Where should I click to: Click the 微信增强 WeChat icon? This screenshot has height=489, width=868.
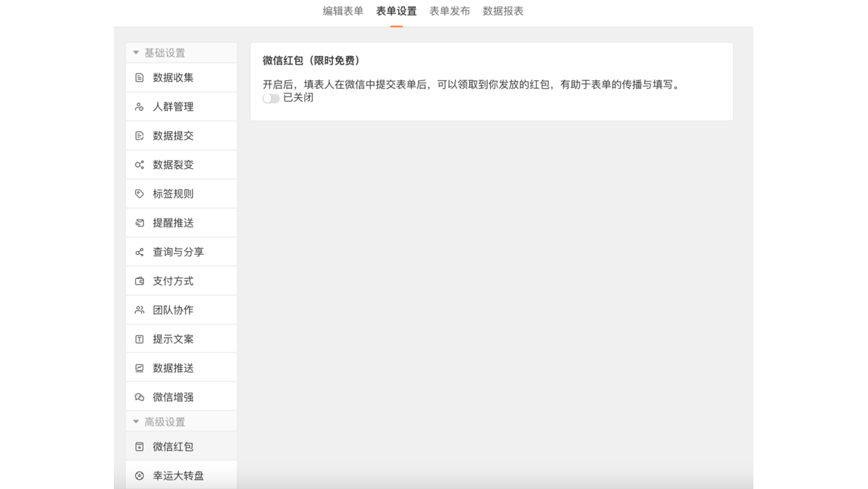point(140,397)
